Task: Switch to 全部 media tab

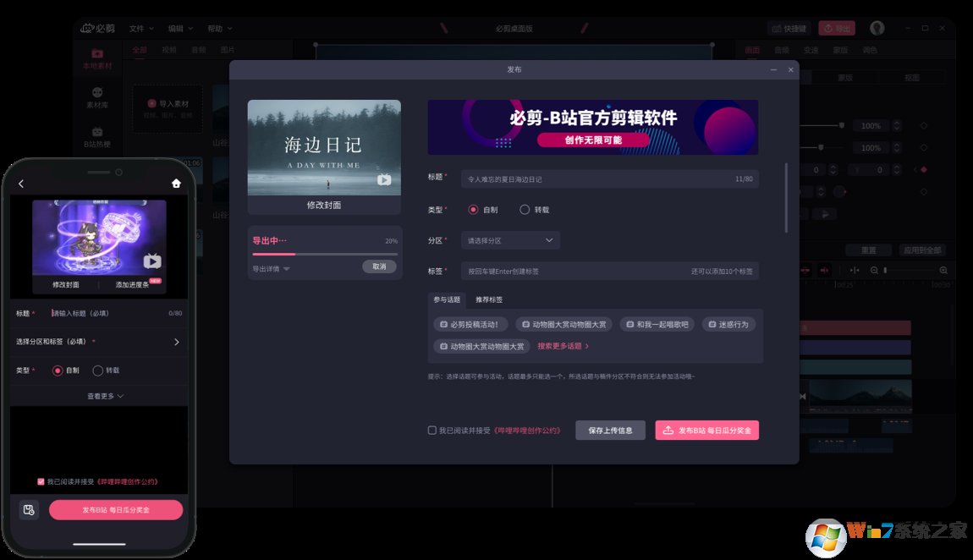Action: click(140, 50)
